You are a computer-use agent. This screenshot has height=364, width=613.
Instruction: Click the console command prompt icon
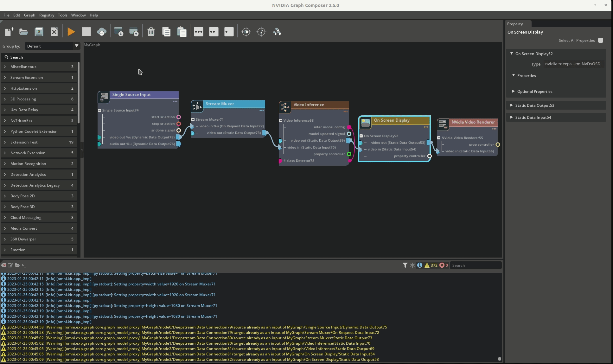pyautogui.click(x=24, y=265)
